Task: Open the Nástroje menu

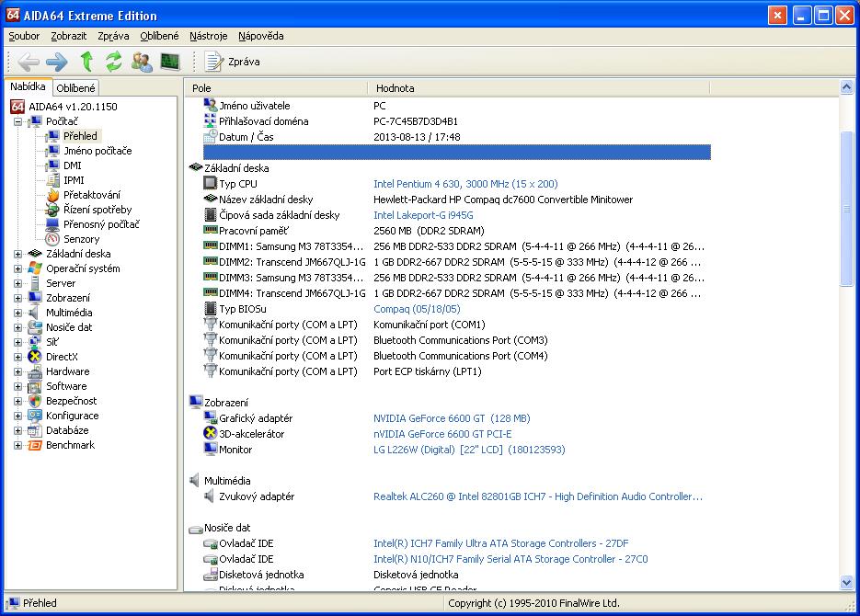Action: [x=209, y=36]
